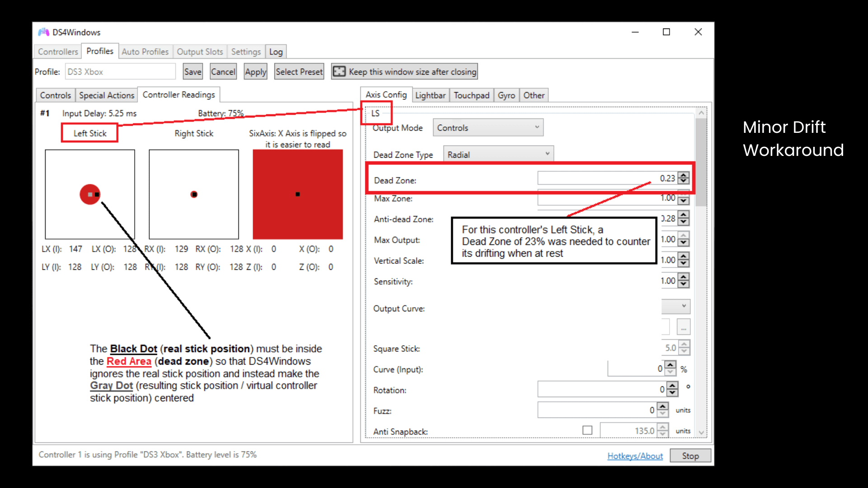Click the Fuzz value field
Image resolution: width=868 pixels, height=488 pixels.
(x=597, y=410)
